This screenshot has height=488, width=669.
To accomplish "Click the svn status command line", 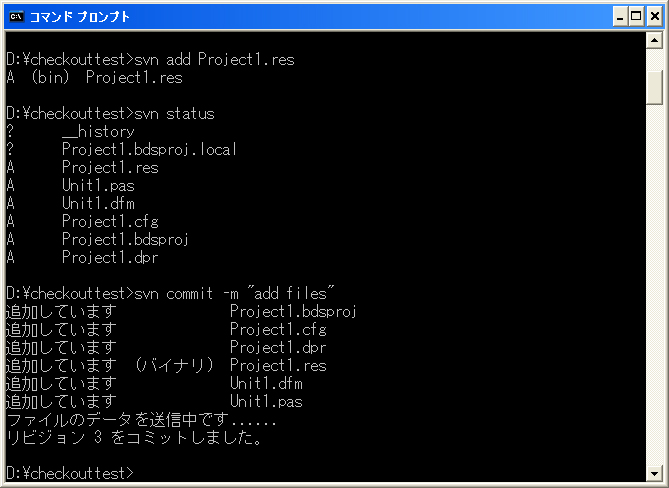I will pos(111,113).
